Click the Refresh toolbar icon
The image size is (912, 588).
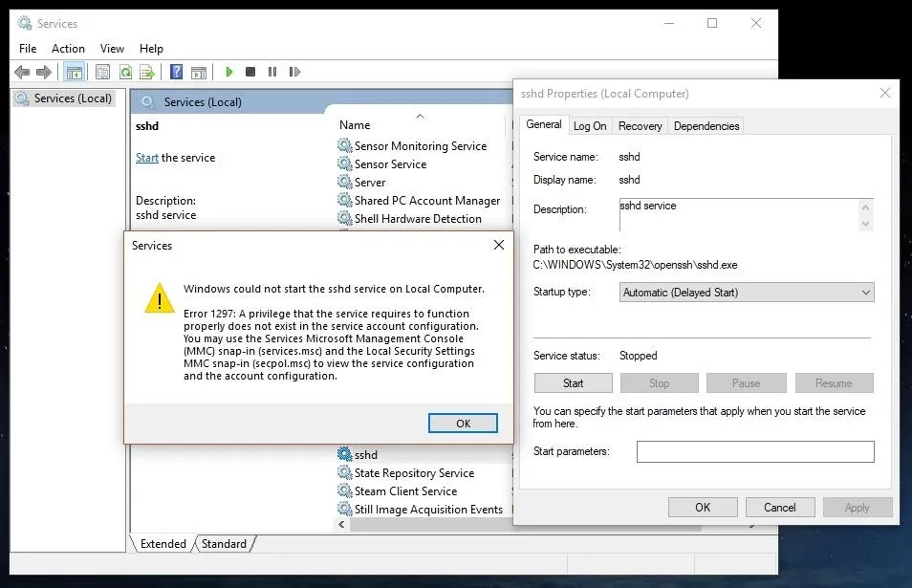point(125,72)
